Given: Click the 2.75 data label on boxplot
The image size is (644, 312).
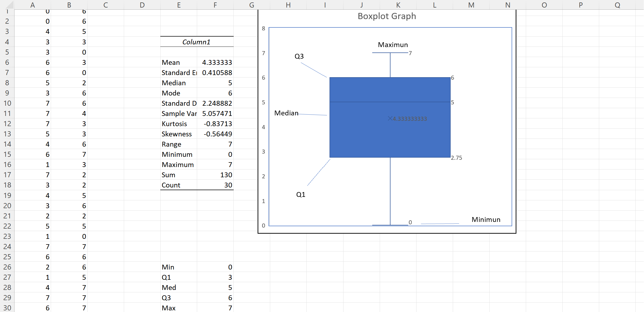Looking at the screenshot, I should click(457, 158).
